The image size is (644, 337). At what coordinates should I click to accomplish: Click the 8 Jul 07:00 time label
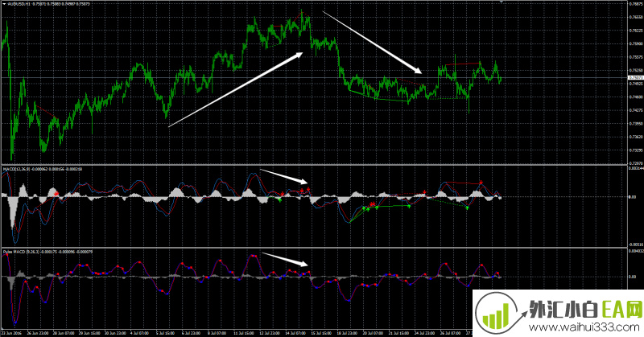click(x=217, y=333)
